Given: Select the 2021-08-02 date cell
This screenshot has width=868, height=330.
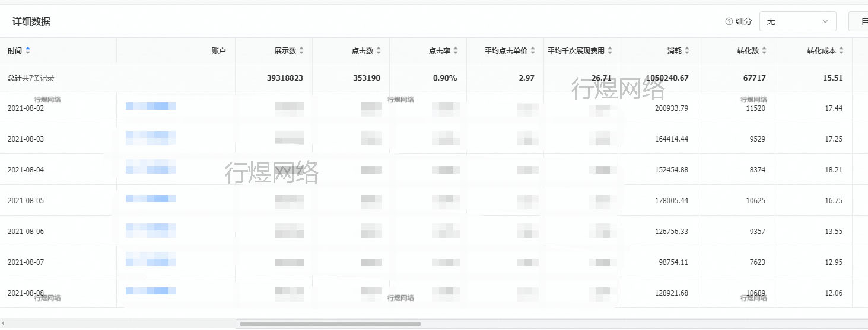Looking at the screenshot, I should click(26, 108).
